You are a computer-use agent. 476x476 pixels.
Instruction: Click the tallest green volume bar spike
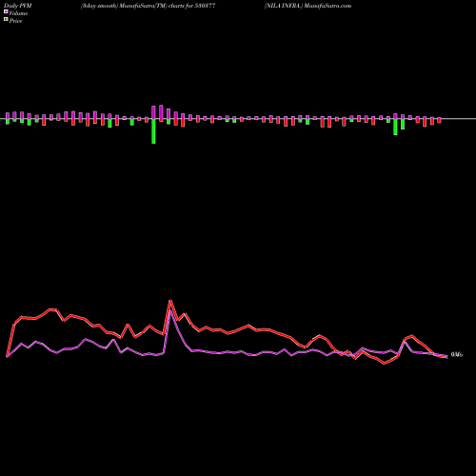153,131
